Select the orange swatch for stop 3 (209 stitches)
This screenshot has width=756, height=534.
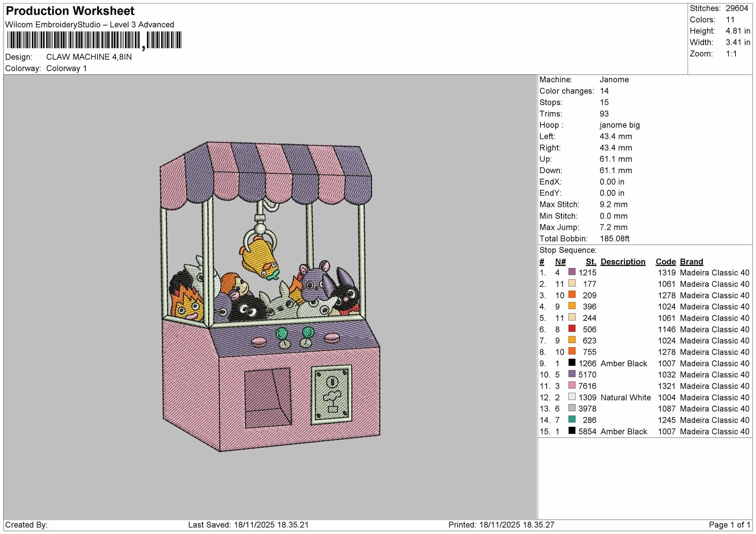click(x=572, y=294)
